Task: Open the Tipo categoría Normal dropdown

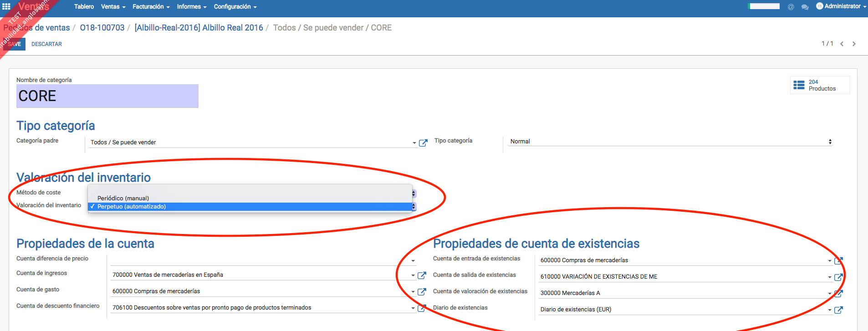Action: pos(669,142)
